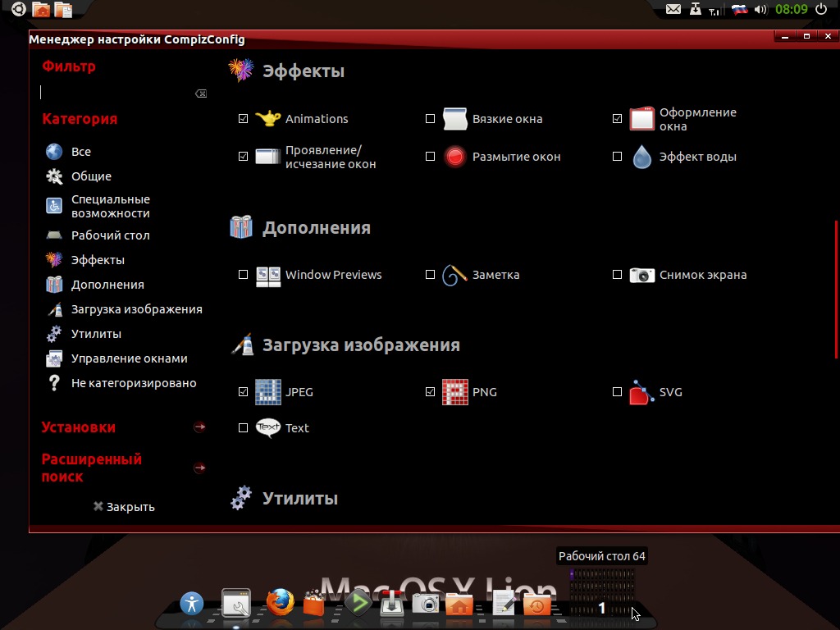Open the orange shopping bag dock icon
Image resolution: width=840 pixels, height=630 pixels.
pos(313,604)
